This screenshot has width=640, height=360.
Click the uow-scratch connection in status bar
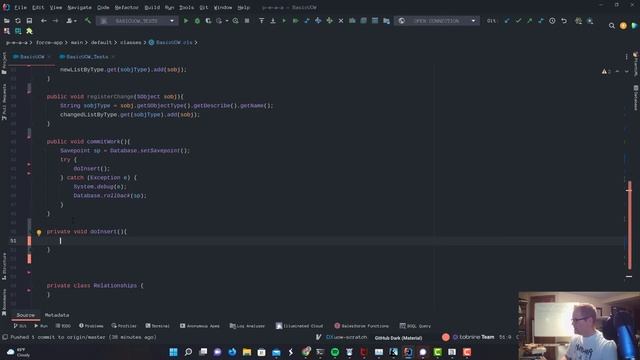pyautogui.click(x=346, y=337)
